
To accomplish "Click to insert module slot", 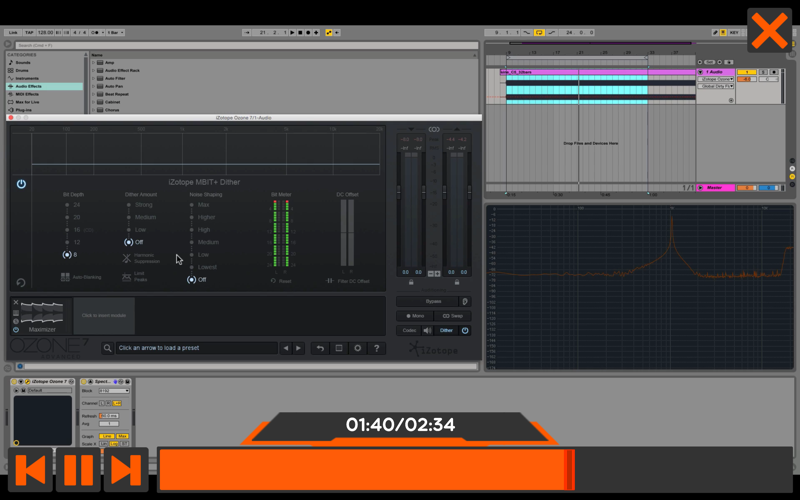I will (104, 315).
